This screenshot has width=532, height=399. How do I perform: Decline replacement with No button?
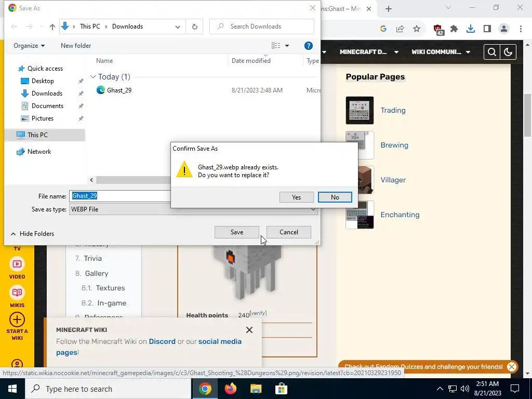335,197
